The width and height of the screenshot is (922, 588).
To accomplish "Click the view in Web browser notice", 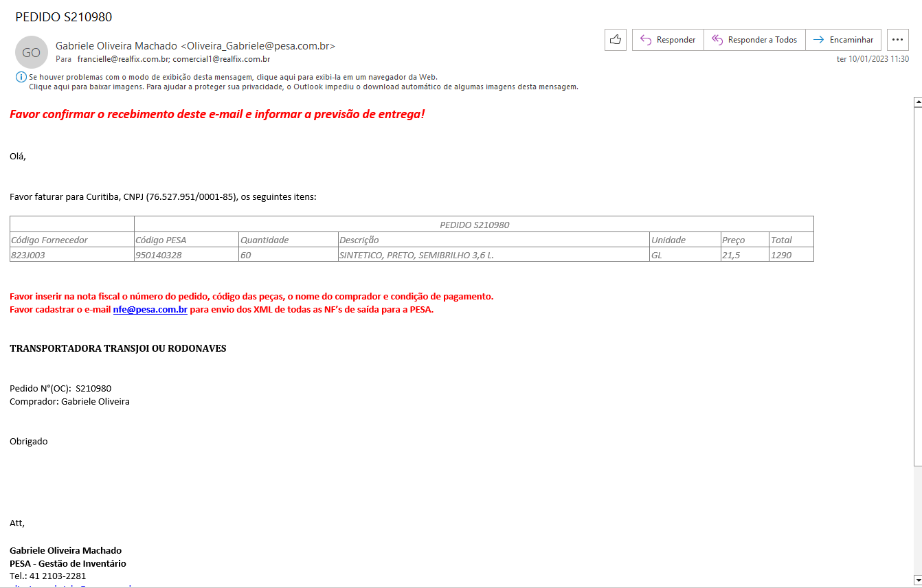I will (233, 77).
